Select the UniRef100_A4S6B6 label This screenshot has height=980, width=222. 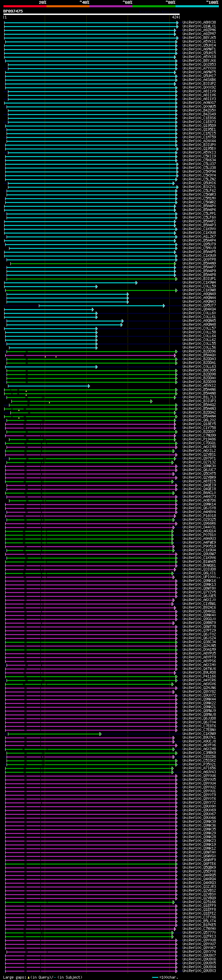pos(199,80)
